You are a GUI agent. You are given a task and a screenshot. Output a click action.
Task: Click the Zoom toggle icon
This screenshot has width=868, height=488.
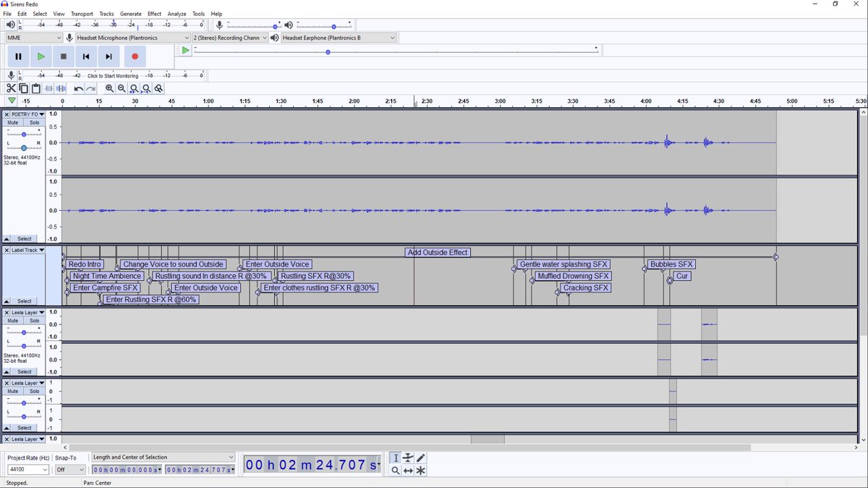pos(158,88)
